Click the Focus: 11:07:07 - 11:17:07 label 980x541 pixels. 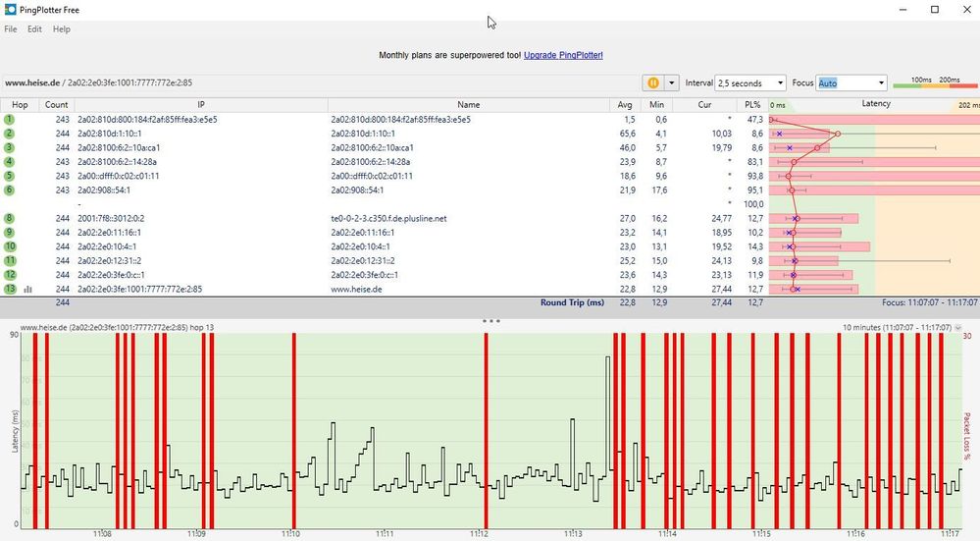point(929,302)
